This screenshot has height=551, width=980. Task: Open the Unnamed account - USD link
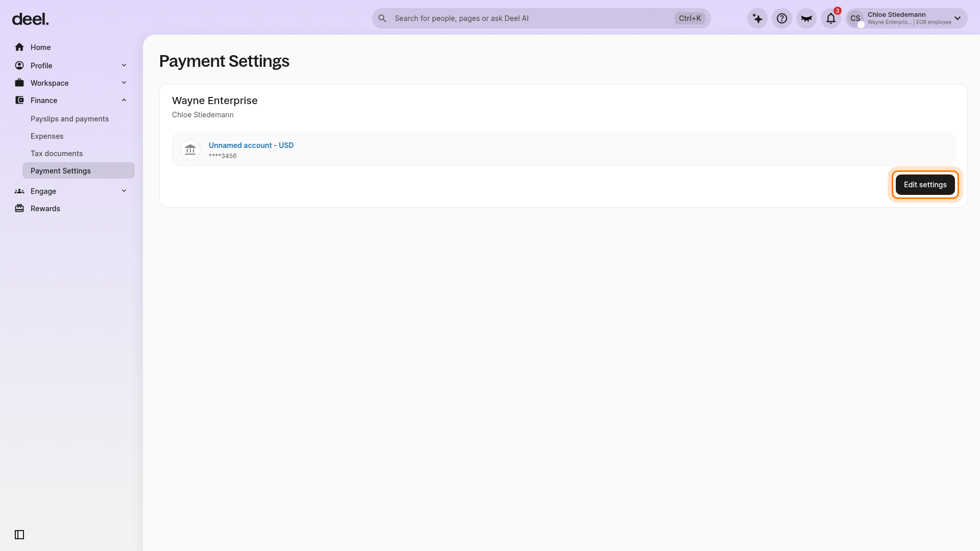(251, 145)
